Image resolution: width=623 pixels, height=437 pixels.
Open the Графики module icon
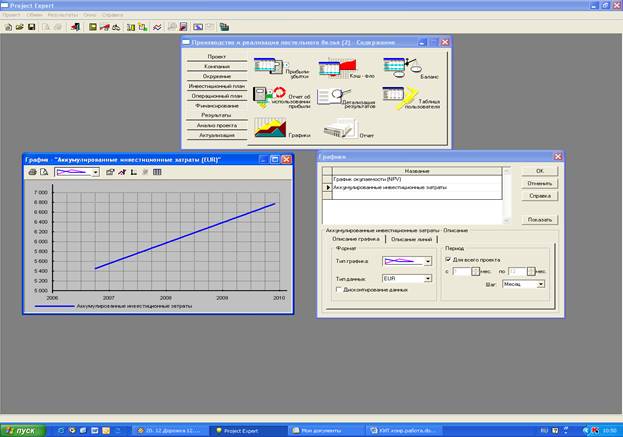click(x=268, y=128)
